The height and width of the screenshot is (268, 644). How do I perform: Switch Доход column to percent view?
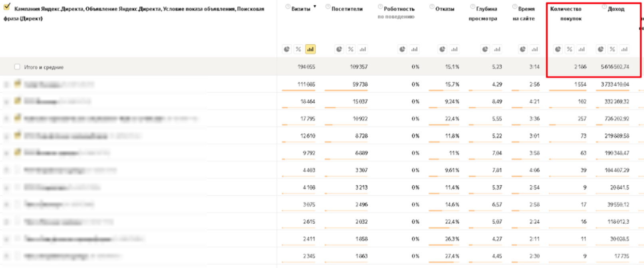coord(612,49)
